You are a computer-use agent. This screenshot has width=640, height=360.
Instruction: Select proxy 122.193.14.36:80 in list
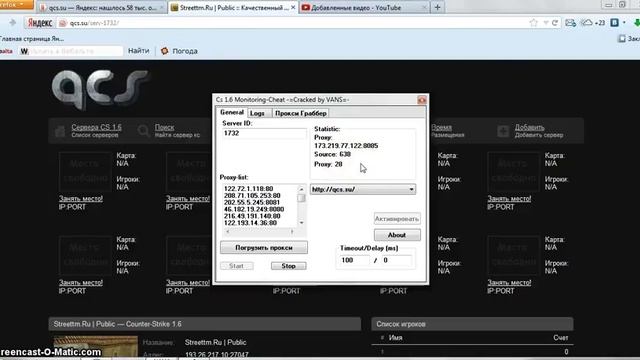(250, 223)
